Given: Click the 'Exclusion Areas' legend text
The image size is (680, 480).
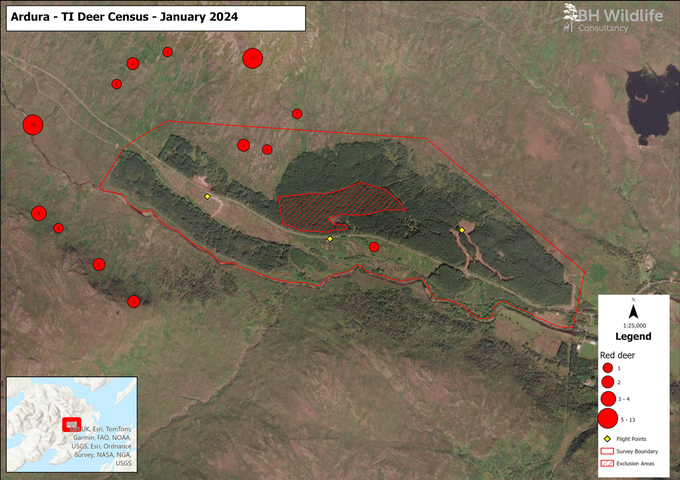Looking at the screenshot, I should point(635,464).
